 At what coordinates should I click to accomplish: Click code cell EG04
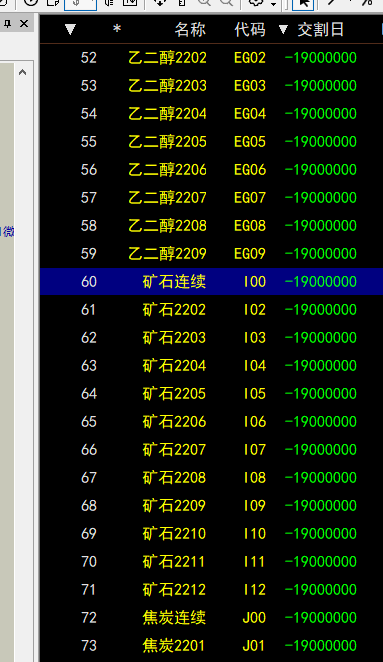250,113
